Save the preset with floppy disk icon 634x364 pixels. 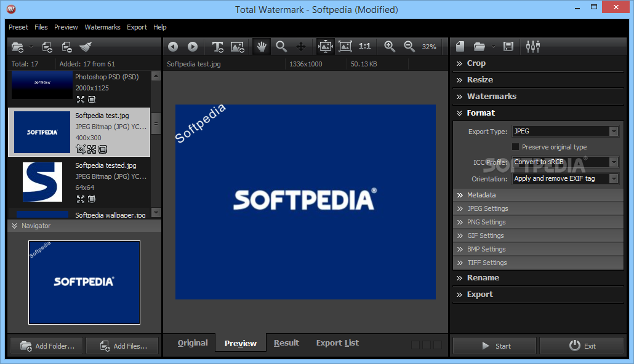[x=508, y=47]
